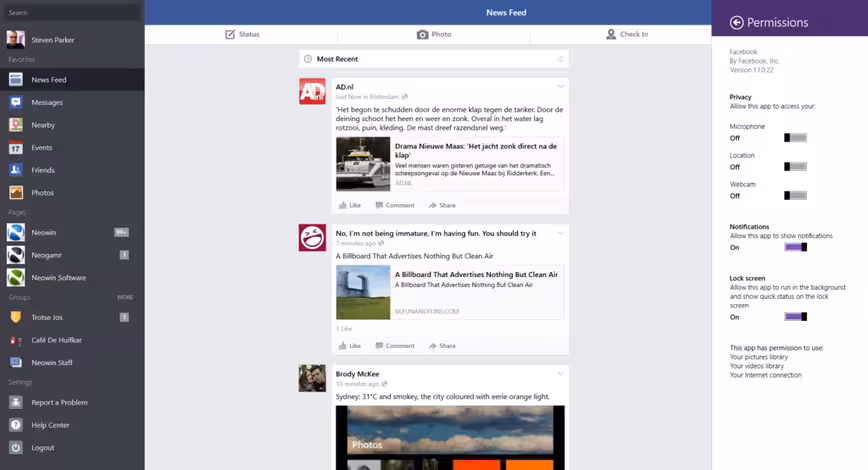Turn off the Lock screen switch
The image size is (868, 470).
coord(795,317)
